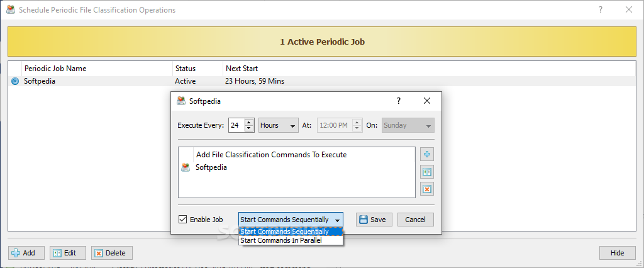Open the Sunday day dropdown
Screen dimensions: 644x268
[408, 125]
